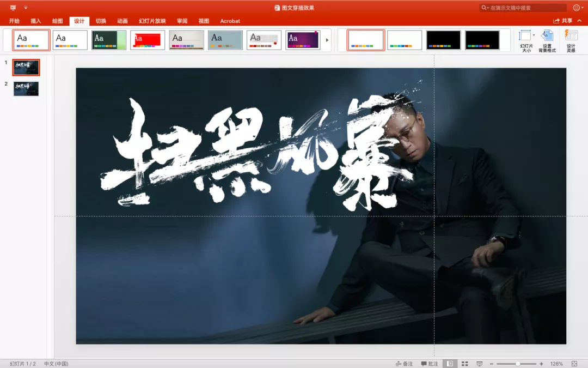Viewport: 588px width, 368px height.
Task: Apply the gray-blue theme
Action: point(225,40)
